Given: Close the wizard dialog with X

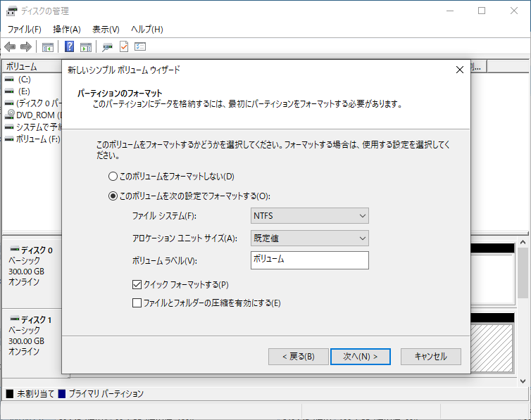Looking at the screenshot, I should [x=460, y=70].
